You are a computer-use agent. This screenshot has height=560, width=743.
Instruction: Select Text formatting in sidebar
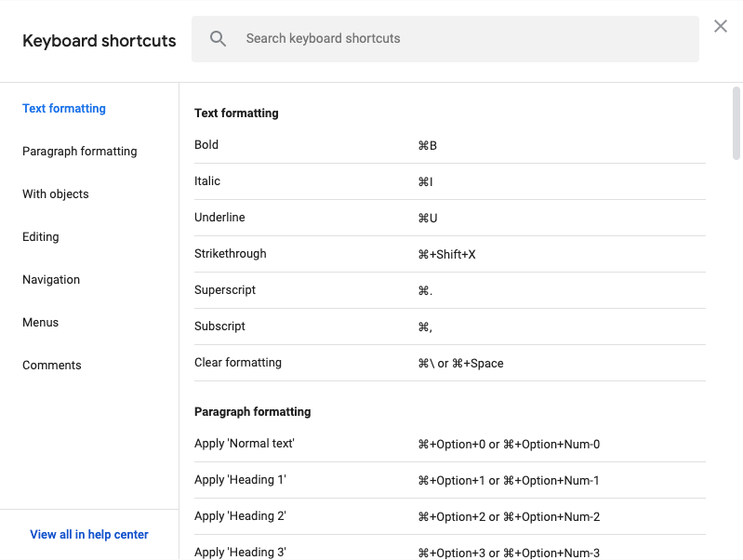64,109
